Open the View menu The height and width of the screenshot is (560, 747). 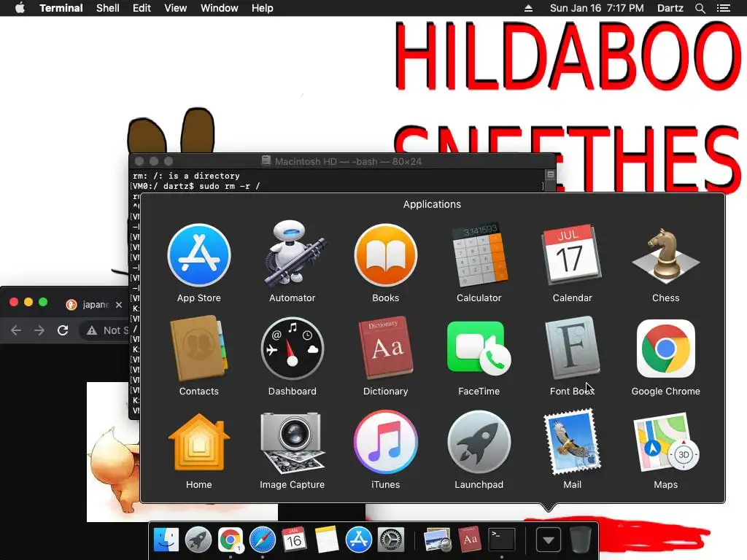[x=175, y=8]
